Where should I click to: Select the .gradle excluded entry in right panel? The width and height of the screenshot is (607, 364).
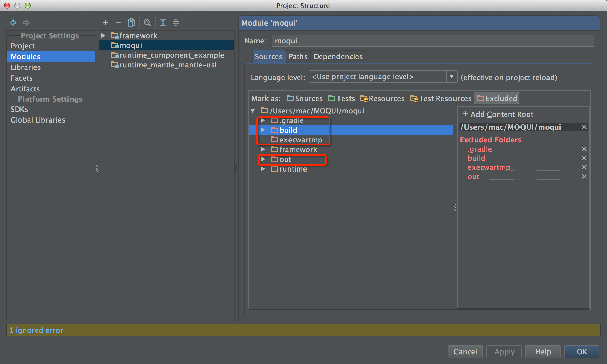click(x=480, y=149)
